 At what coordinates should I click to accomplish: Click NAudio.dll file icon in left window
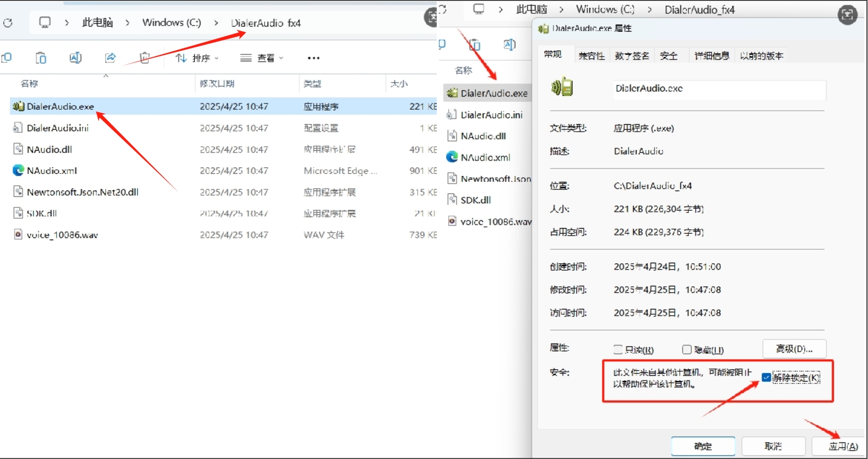(x=18, y=149)
